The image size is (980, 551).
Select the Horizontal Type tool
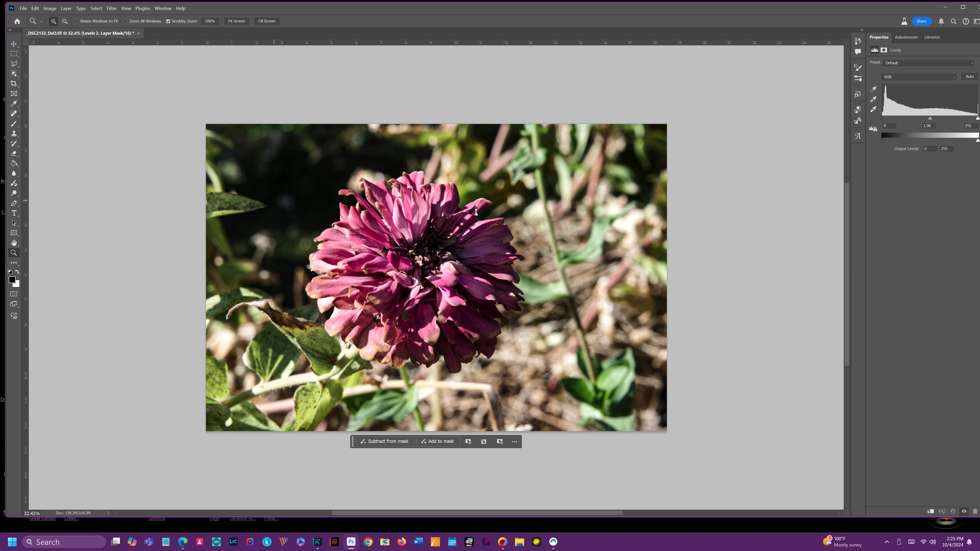14,213
